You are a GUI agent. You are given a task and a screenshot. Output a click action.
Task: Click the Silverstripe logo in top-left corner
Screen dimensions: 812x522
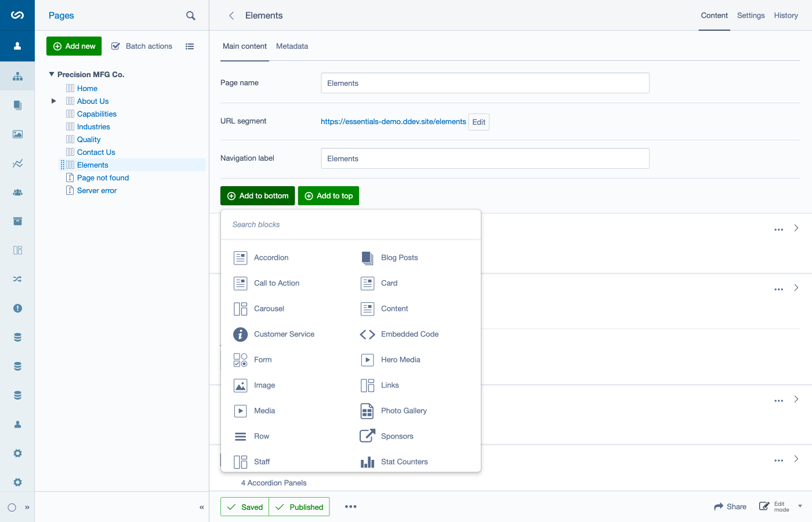[x=17, y=15]
